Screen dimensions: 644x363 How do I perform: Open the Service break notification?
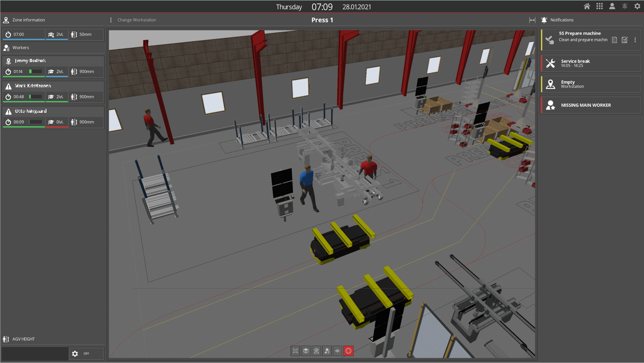point(590,63)
